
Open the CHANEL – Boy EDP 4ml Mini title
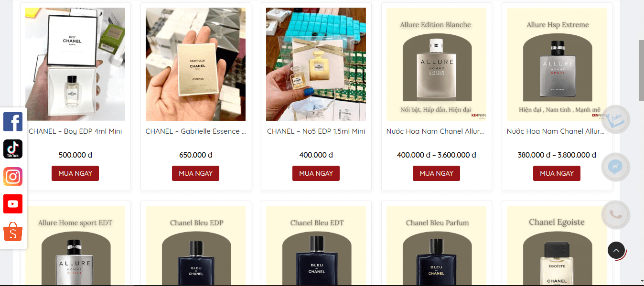click(x=75, y=131)
